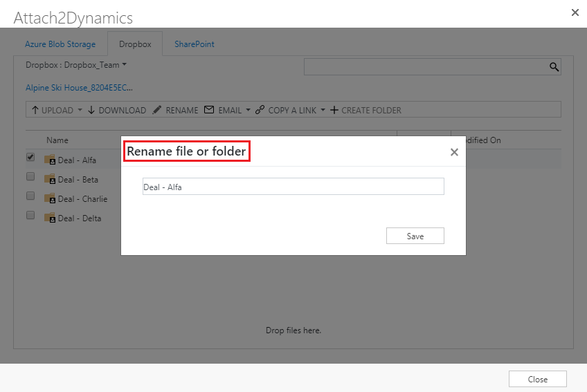Click the COPY A LINK toolbar label
The image size is (587, 392).
pos(292,111)
